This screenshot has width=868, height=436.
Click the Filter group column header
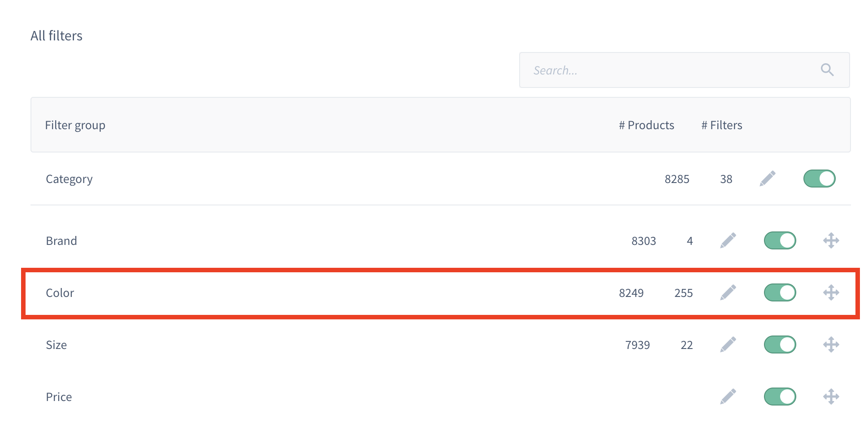tap(75, 125)
